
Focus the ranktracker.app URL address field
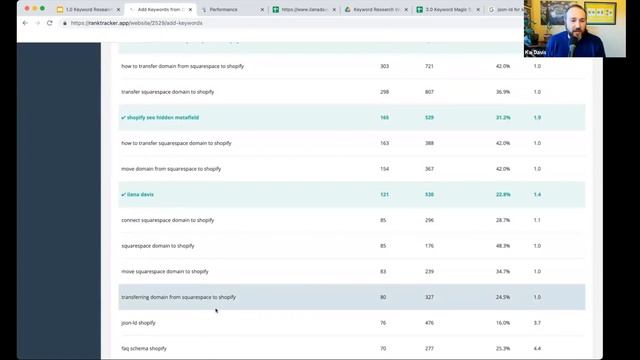136,23
